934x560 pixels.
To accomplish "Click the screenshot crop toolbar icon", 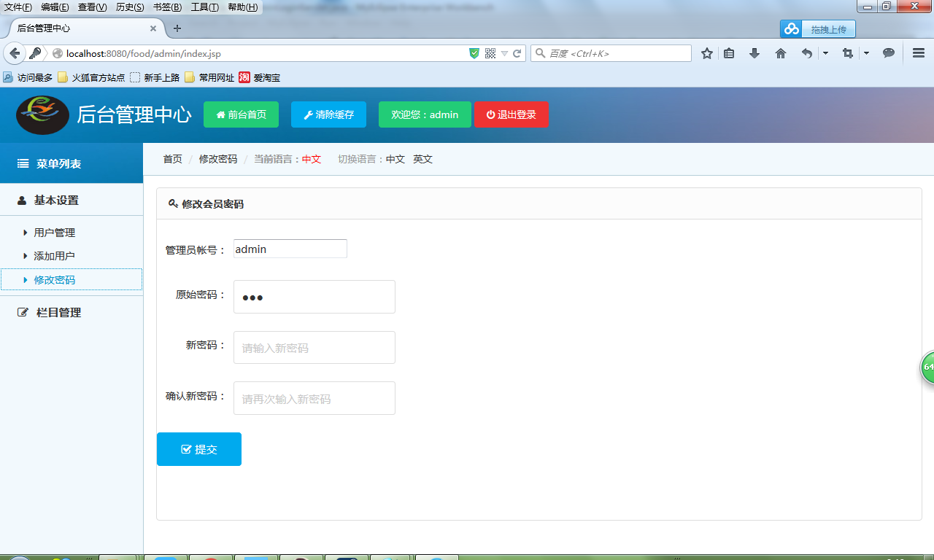I will (847, 53).
